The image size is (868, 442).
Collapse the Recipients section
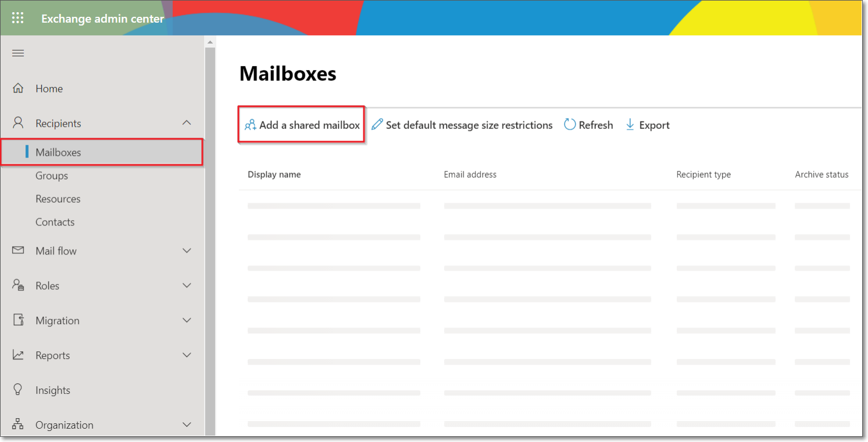point(187,123)
